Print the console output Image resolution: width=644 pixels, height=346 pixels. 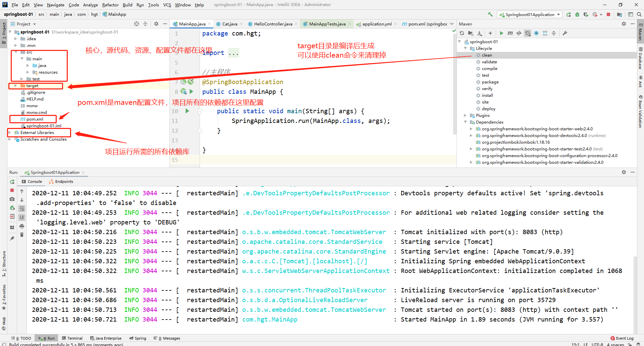[22, 226]
